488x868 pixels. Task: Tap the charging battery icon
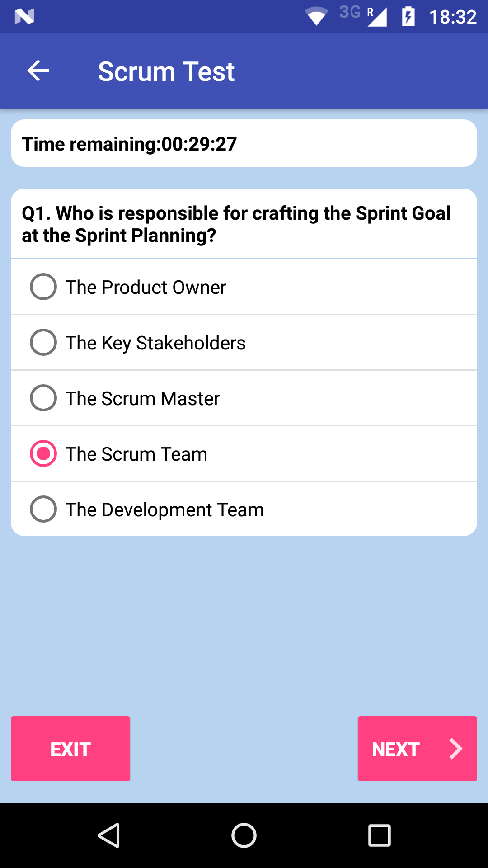point(408,16)
